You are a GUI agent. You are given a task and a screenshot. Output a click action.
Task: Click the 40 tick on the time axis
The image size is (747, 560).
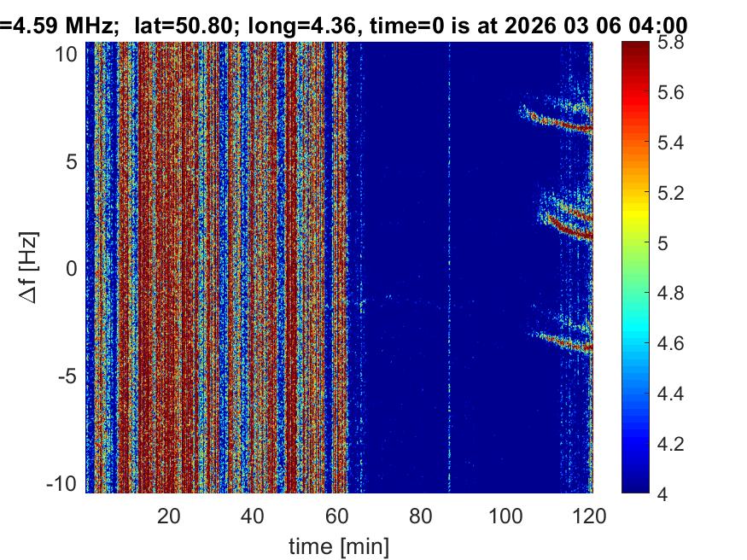[253, 515]
